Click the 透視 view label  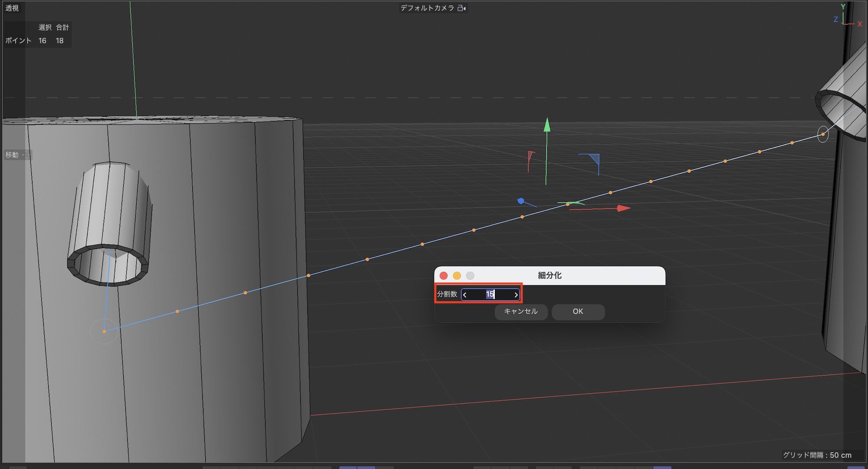point(12,8)
